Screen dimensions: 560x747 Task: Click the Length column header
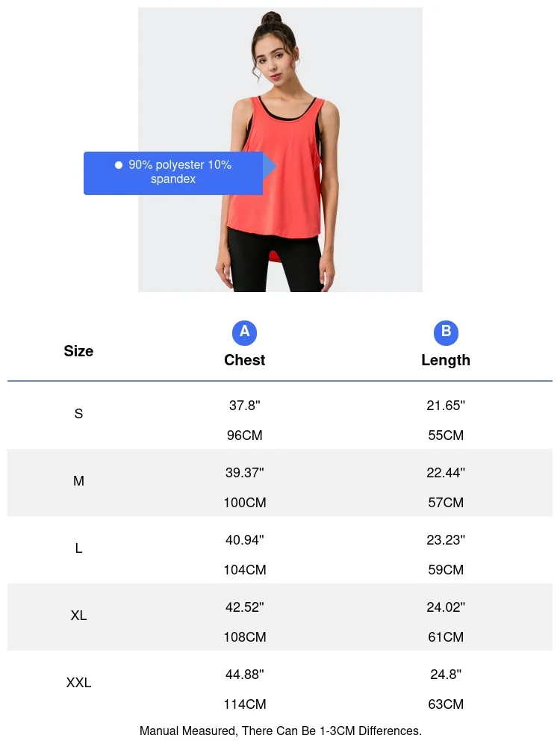point(446,360)
